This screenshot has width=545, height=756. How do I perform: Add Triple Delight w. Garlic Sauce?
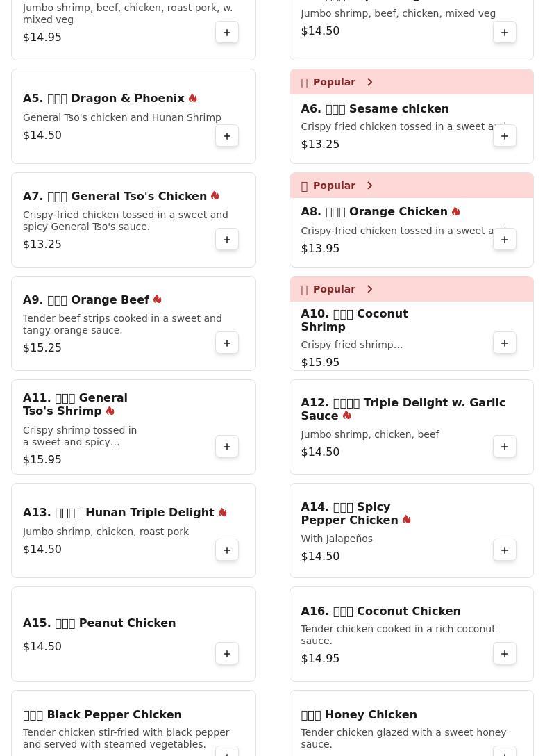point(505,447)
